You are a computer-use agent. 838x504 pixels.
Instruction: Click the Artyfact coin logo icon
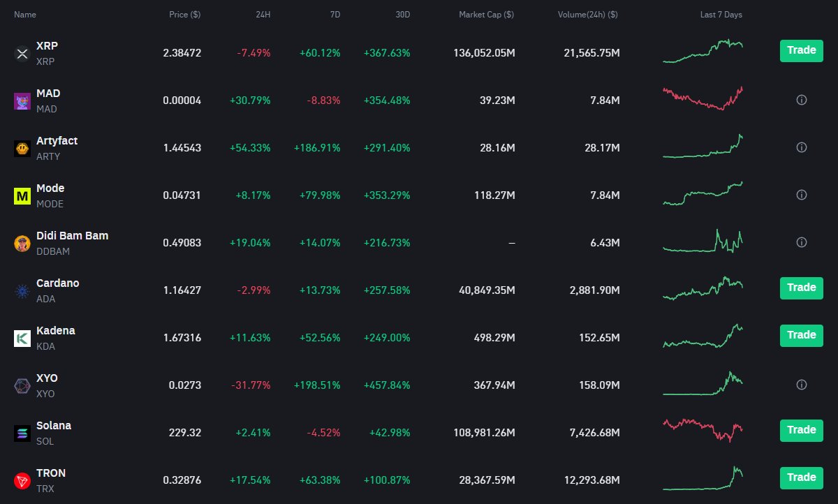click(x=22, y=149)
